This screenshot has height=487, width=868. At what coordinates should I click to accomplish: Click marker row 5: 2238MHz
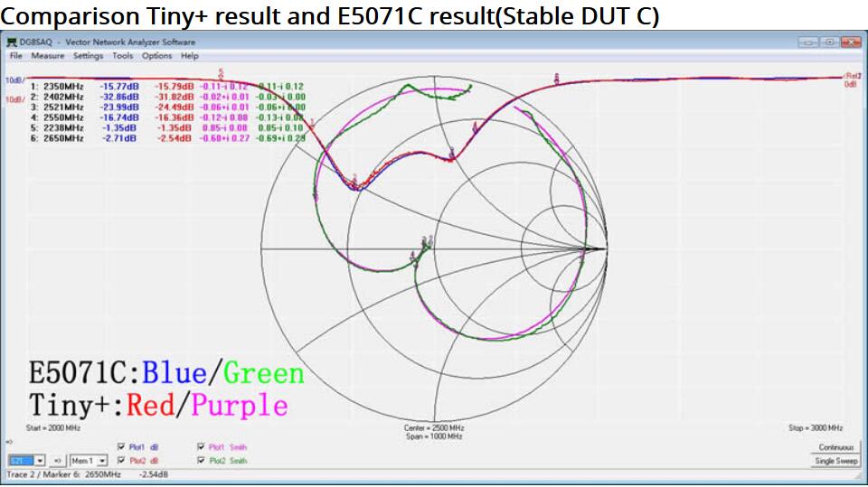(x=57, y=127)
